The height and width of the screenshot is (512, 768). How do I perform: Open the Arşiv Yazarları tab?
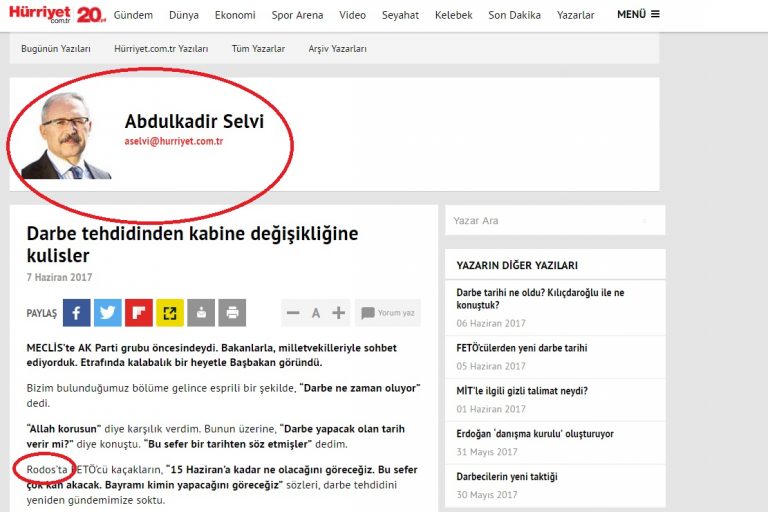(337, 49)
